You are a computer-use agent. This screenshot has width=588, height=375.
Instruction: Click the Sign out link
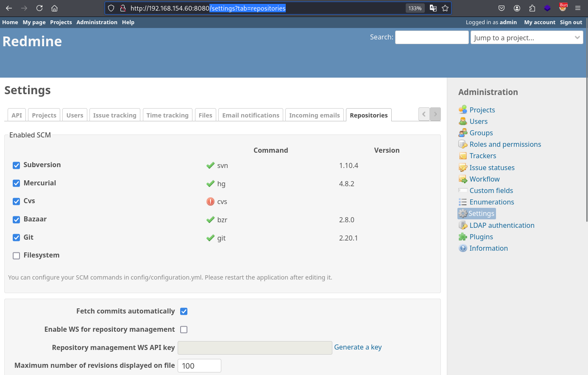(x=571, y=22)
